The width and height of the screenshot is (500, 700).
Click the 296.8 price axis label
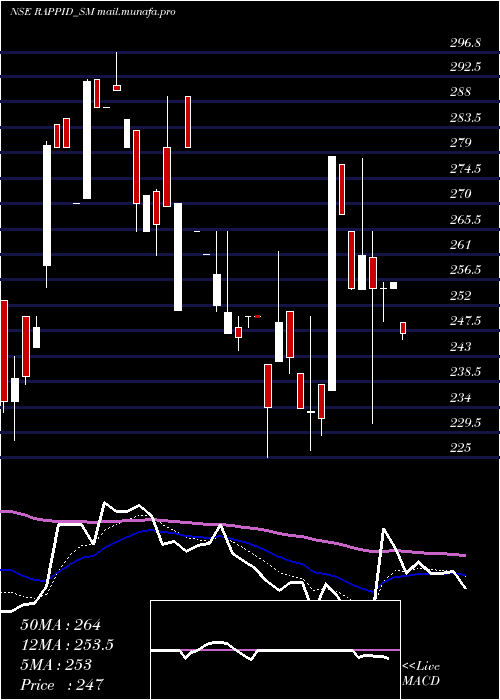point(465,43)
